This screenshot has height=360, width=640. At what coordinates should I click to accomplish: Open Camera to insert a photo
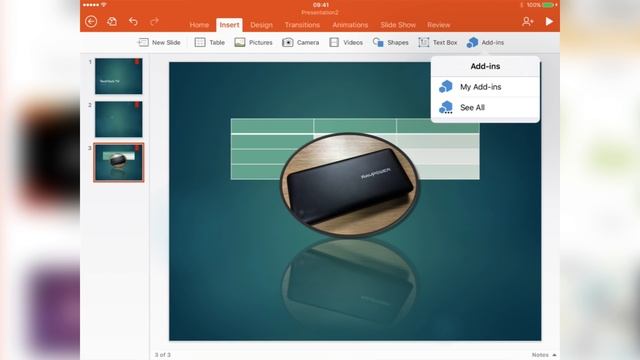point(300,42)
